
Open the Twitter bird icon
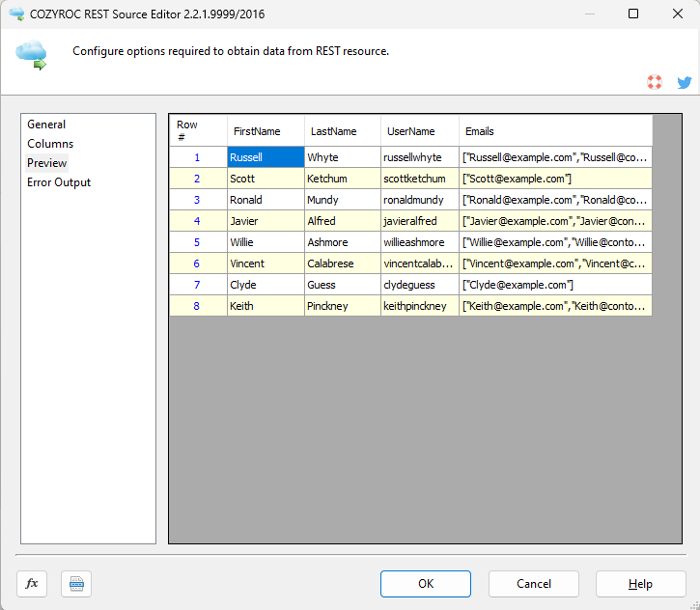pos(685,82)
